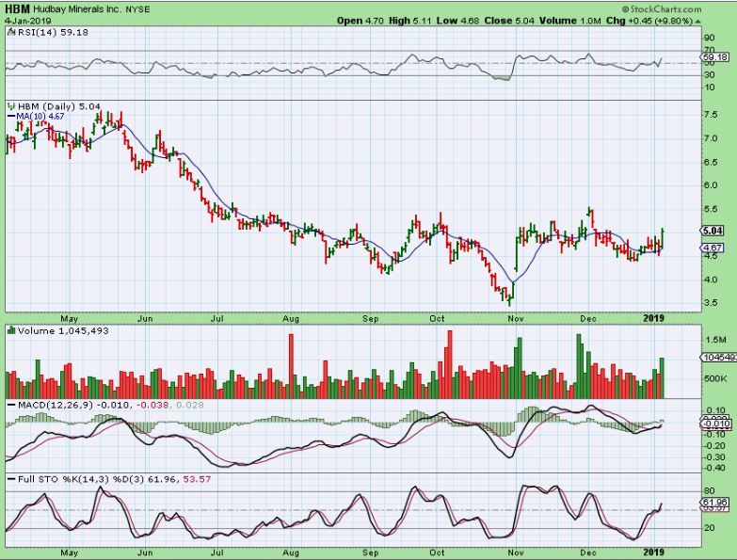Click the HBM (Daily) 5.04 legend text
The height and width of the screenshot is (560, 737).
(58, 106)
